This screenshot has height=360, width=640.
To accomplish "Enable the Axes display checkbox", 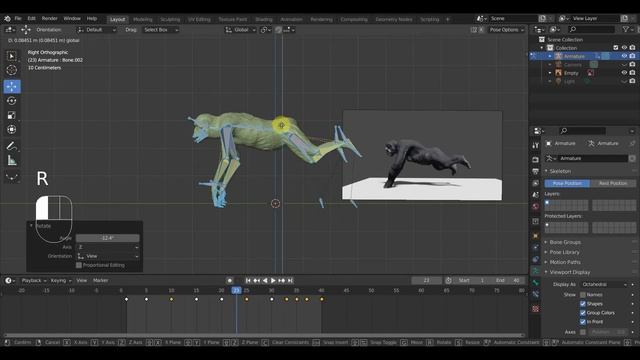I will point(583,332).
